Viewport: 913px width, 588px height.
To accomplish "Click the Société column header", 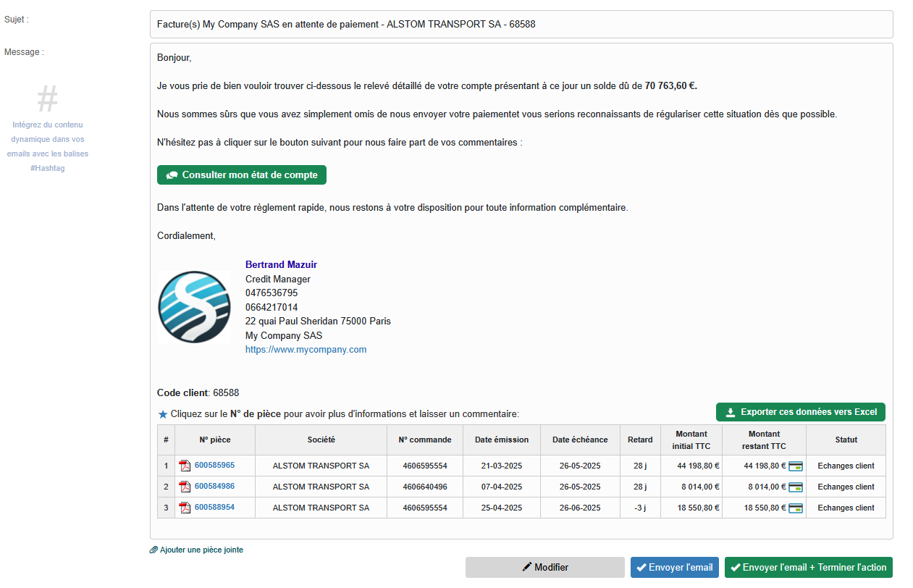I will pos(321,440).
